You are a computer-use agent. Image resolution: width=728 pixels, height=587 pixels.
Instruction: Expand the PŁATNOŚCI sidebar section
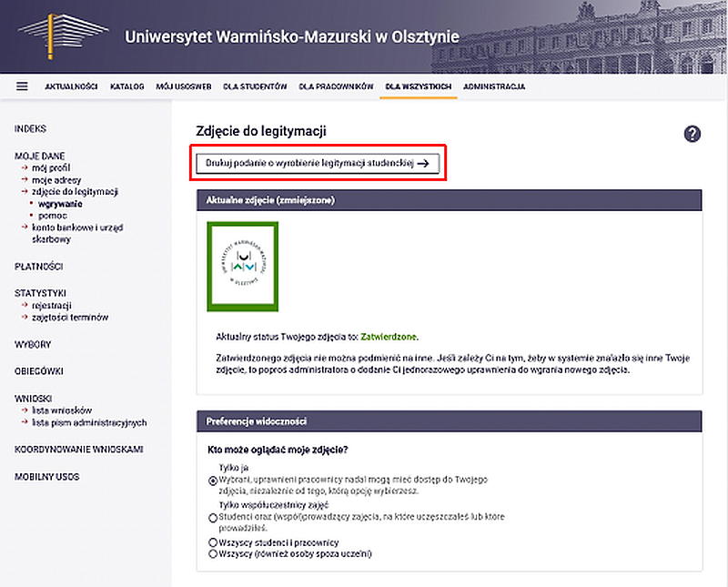point(38,266)
